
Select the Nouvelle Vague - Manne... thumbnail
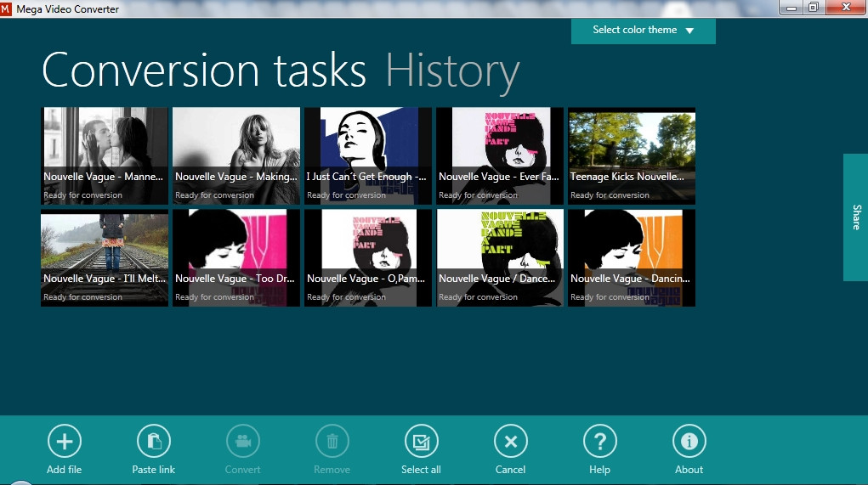[105, 156]
